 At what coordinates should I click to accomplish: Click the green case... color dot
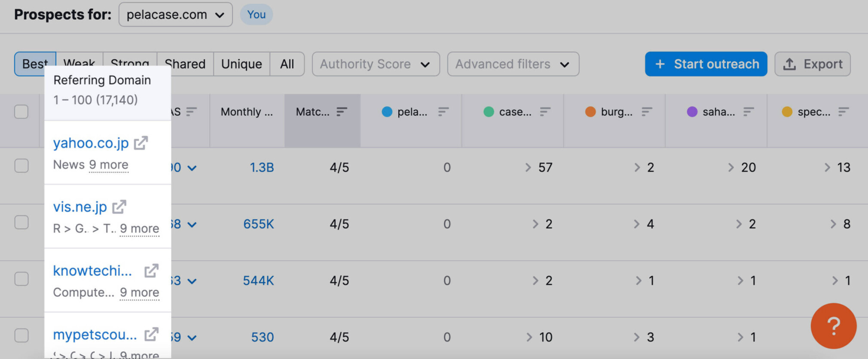click(x=489, y=112)
